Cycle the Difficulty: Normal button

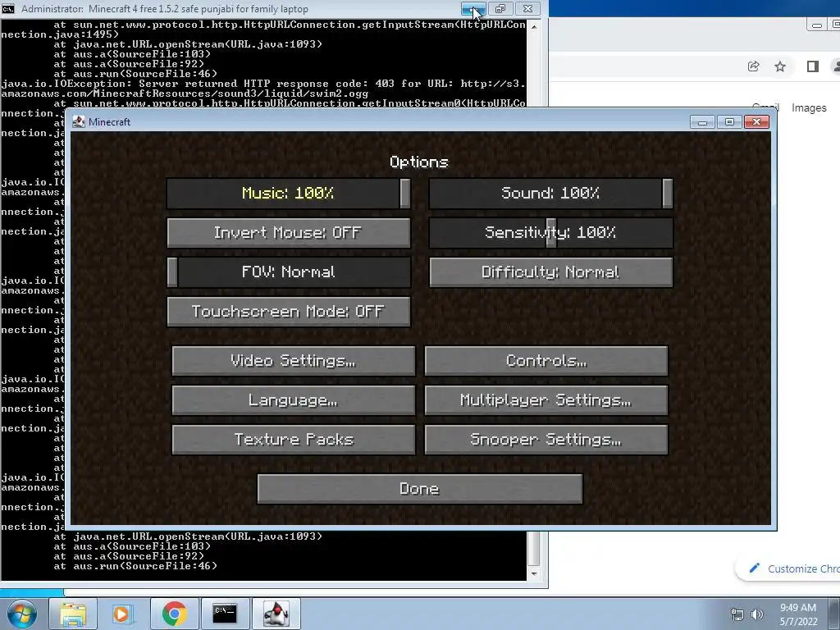pos(550,272)
